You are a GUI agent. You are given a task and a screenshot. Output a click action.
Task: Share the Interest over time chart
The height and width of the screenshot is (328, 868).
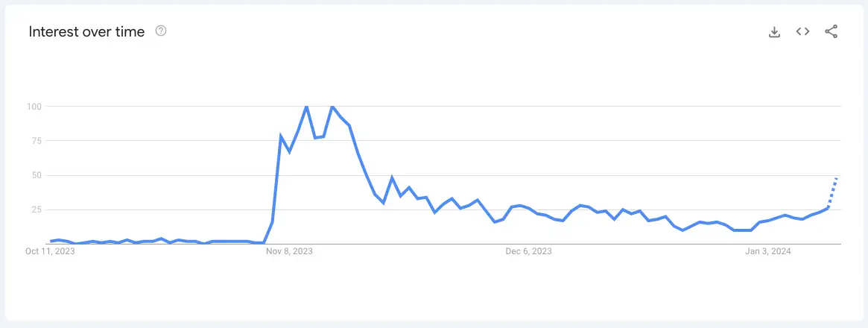click(x=831, y=31)
